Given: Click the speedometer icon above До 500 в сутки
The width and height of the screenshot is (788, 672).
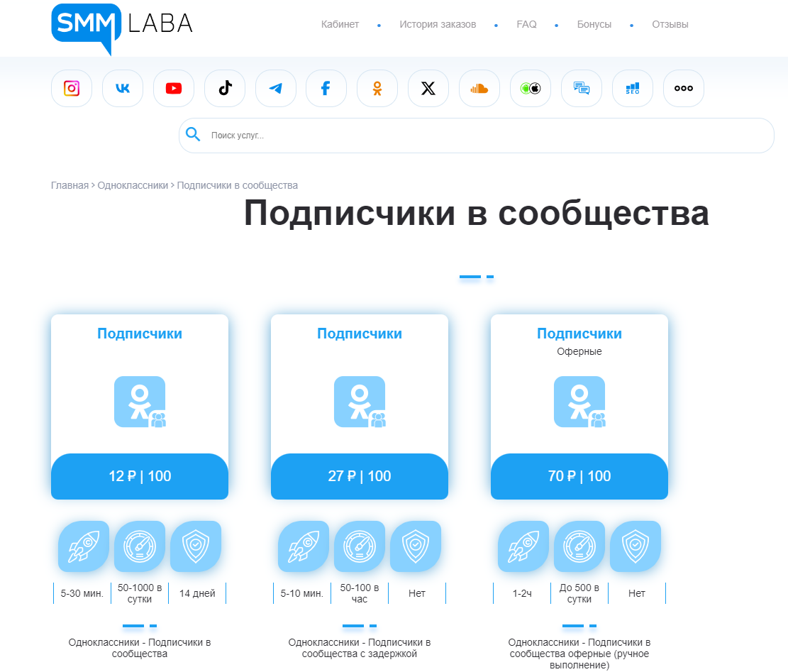Looking at the screenshot, I should coord(579,546).
